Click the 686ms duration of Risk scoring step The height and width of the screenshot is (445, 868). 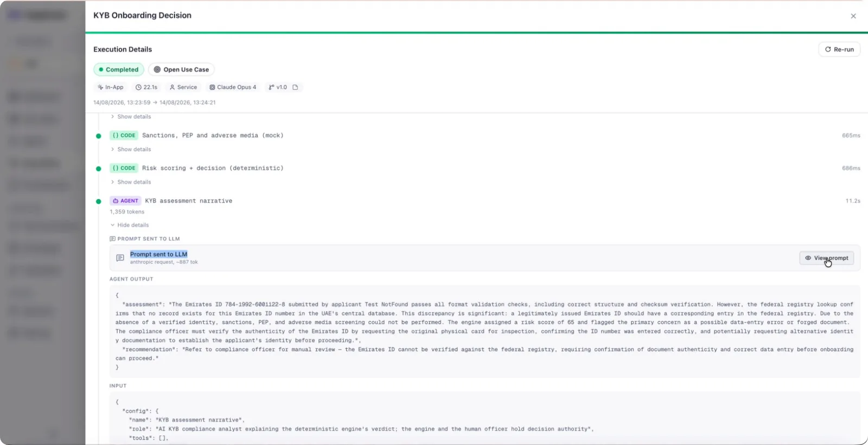point(851,168)
